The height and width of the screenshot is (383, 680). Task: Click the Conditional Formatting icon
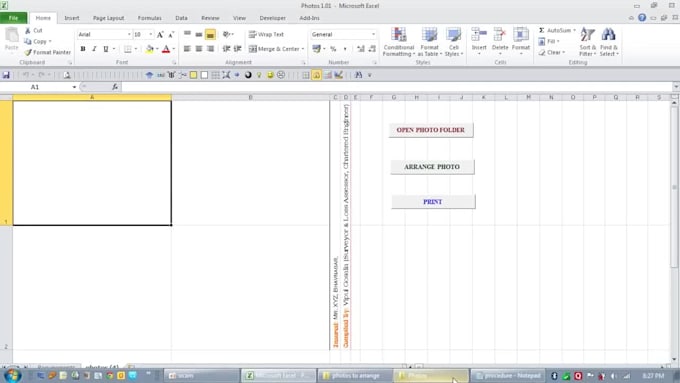[x=399, y=34]
